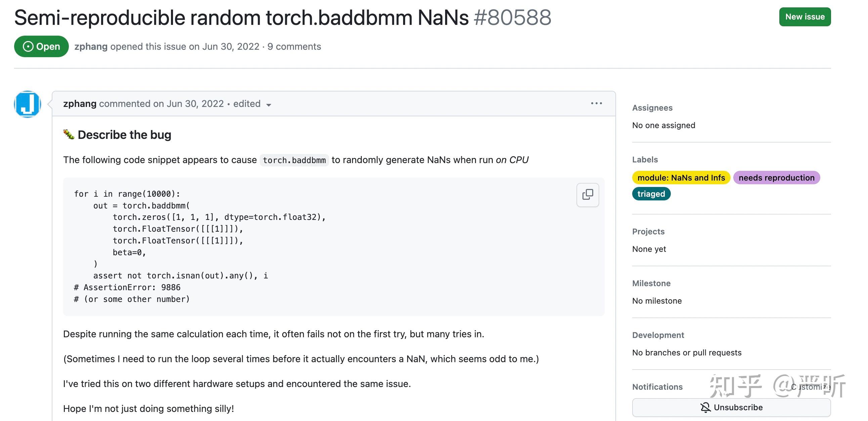
Task: Click the code line 'for i in range(10000):'
Action: [x=127, y=194]
